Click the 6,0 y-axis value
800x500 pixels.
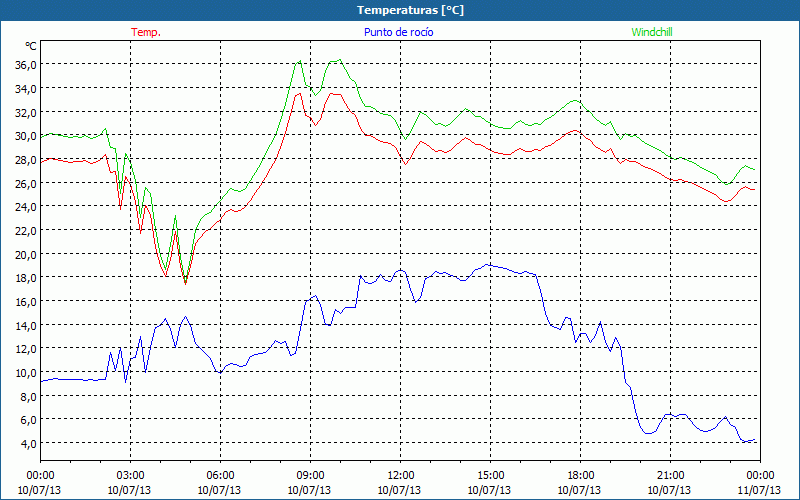(28, 419)
